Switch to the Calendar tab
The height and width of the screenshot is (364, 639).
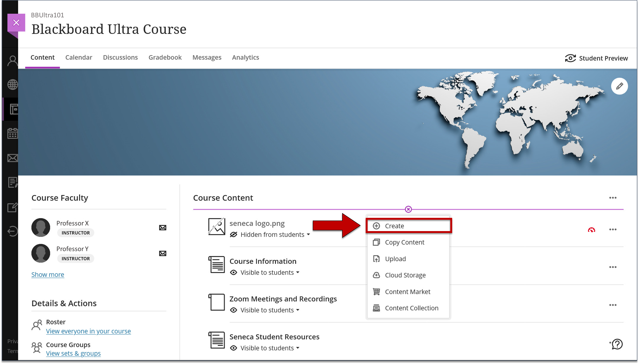[79, 57]
